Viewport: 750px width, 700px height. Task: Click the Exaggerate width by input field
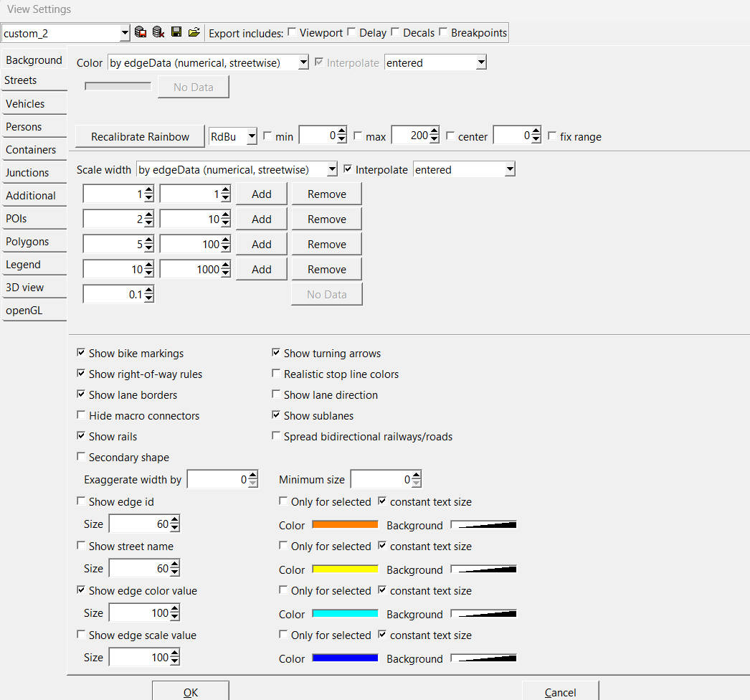click(x=217, y=480)
